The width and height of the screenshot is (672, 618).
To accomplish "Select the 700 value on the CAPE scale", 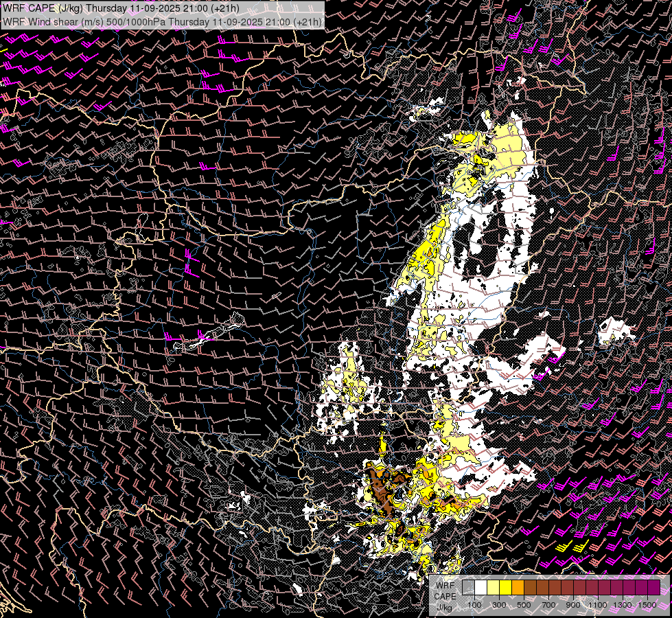I will click(x=548, y=605).
